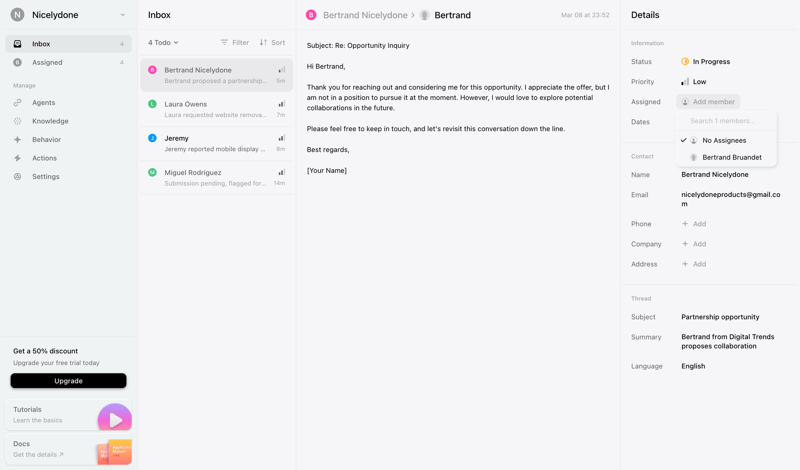This screenshot has width=800, height=470.
Task: Open the Add member assignee dropdown
Action: tap(708, 102)
